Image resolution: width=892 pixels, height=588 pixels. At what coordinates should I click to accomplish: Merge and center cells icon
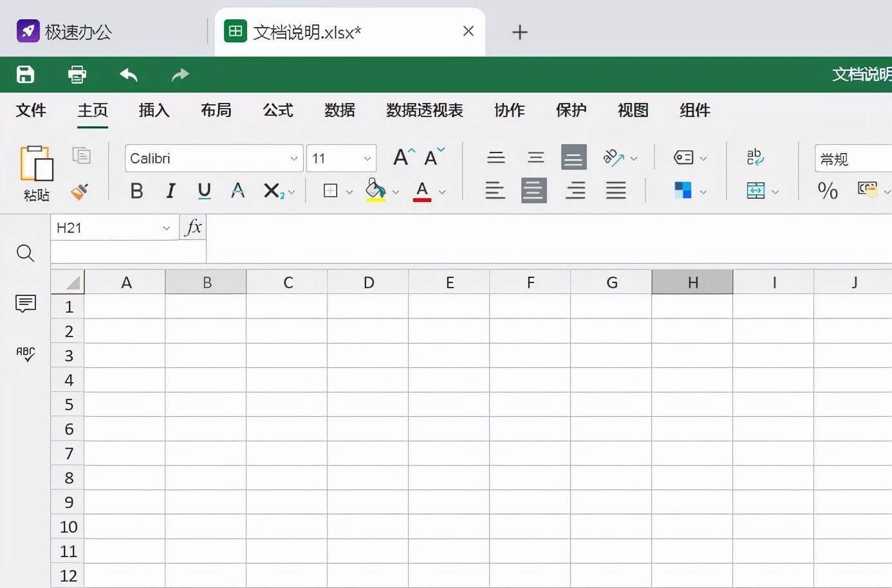[x=756, y=190]
